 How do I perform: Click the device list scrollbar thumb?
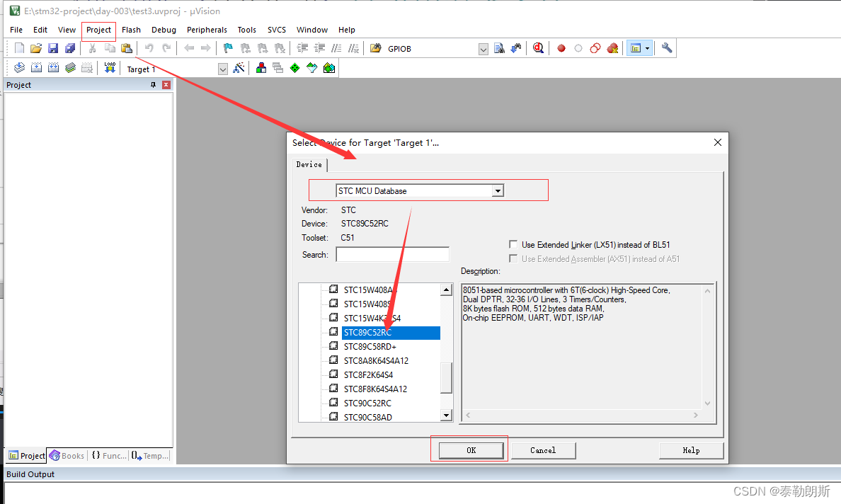tap(446, 378)
